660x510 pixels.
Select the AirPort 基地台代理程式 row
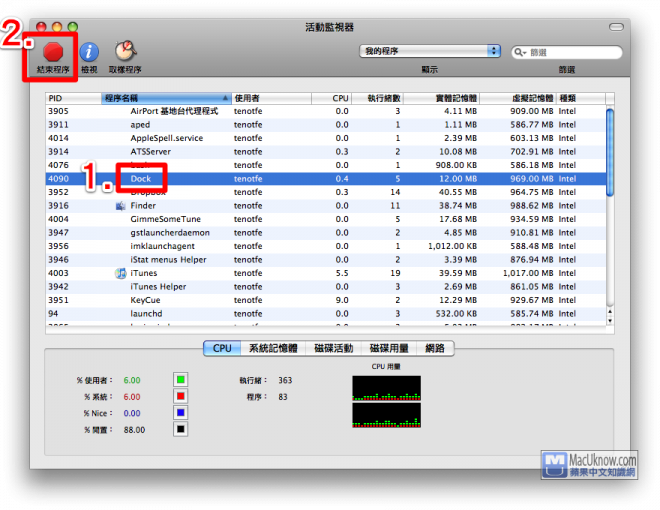click(326, 112)
